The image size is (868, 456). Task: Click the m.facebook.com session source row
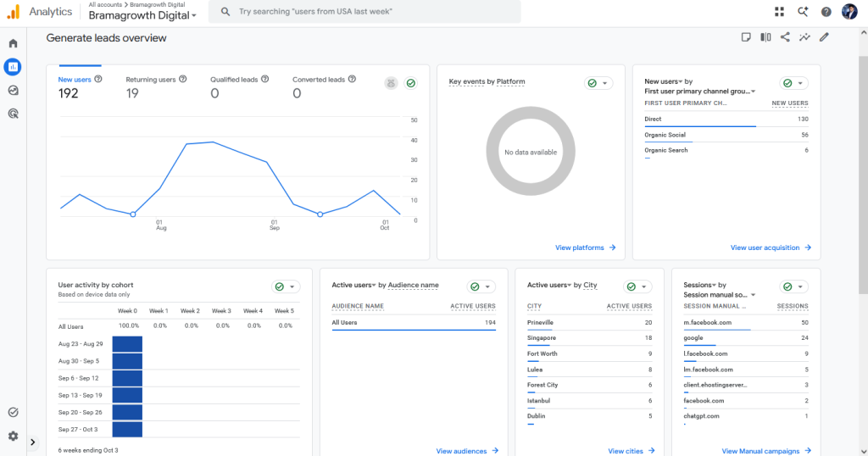coord(746,323)
